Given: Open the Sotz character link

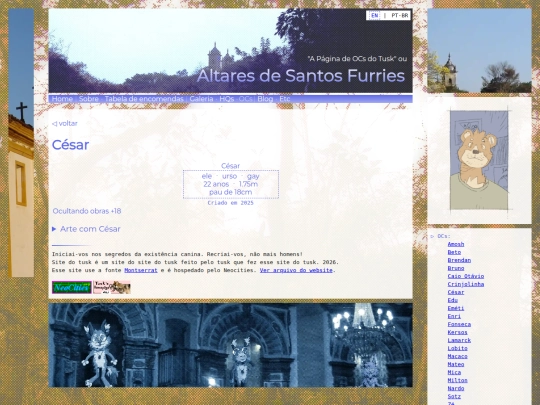Looking at the screenshot, I should pos(454,396).
